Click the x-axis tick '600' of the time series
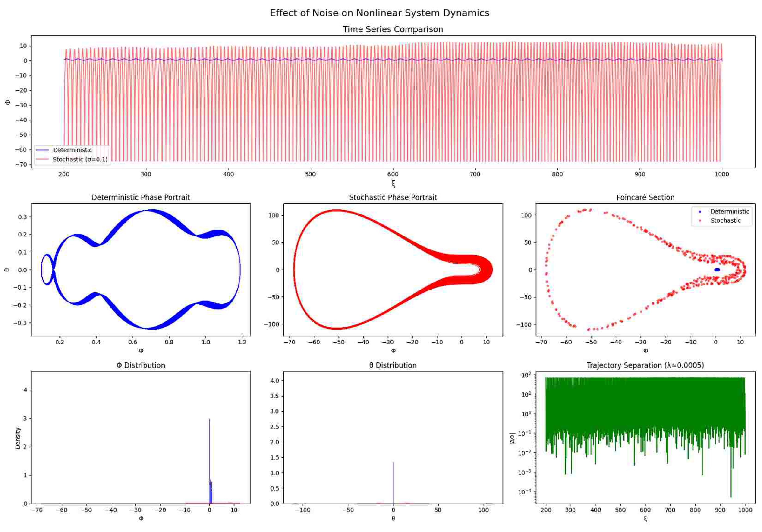 point(393,174)
